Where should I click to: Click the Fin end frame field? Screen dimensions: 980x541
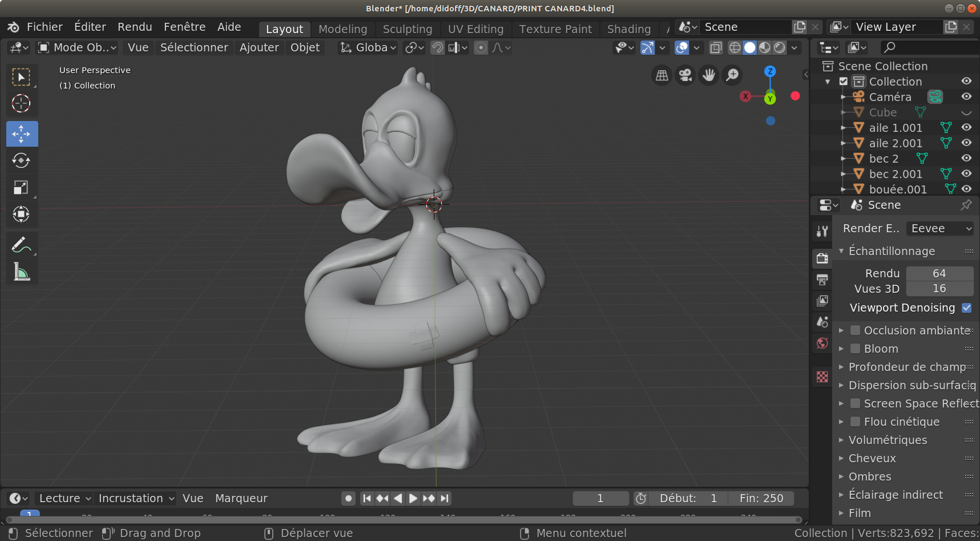[x=761, y=498]
